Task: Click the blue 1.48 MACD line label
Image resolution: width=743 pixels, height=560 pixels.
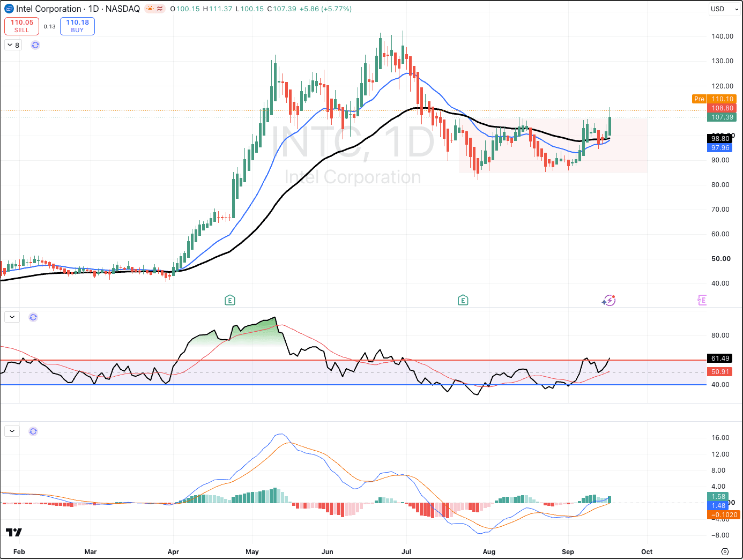Action: tap(718, 506)
